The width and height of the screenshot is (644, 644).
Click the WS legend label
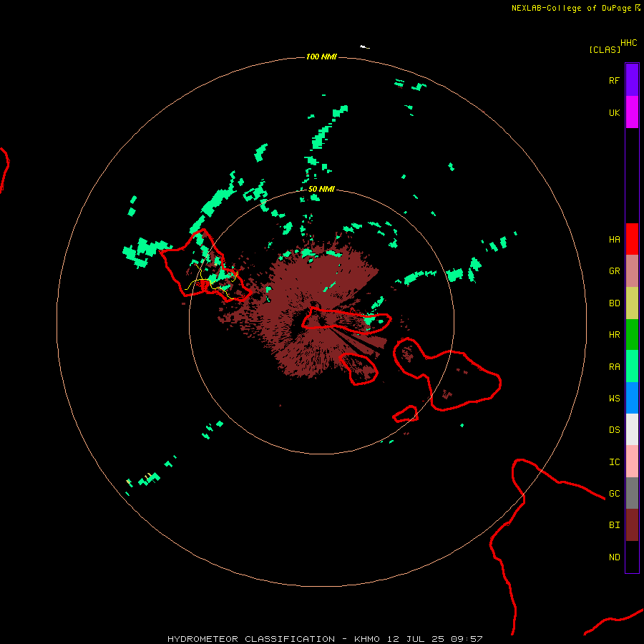click(x=614, y=398)
